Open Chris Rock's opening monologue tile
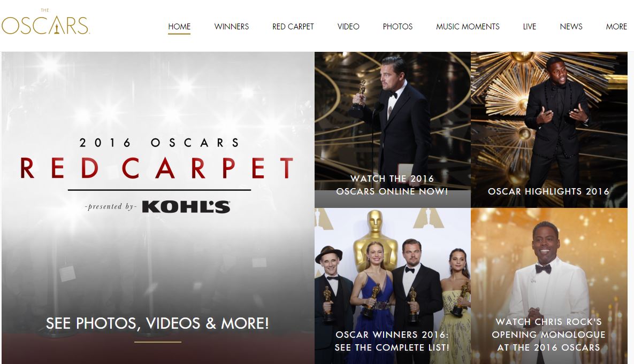634x364 pixels. (549, 286)
